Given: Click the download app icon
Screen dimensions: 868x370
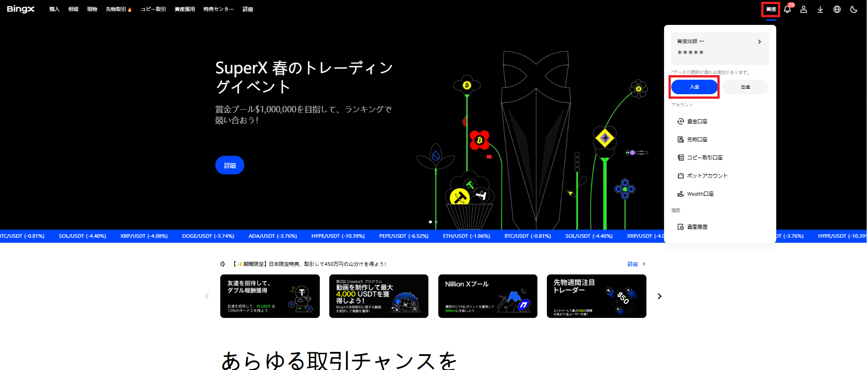Looking at the screenshot, I should click(x=820, y=10).
